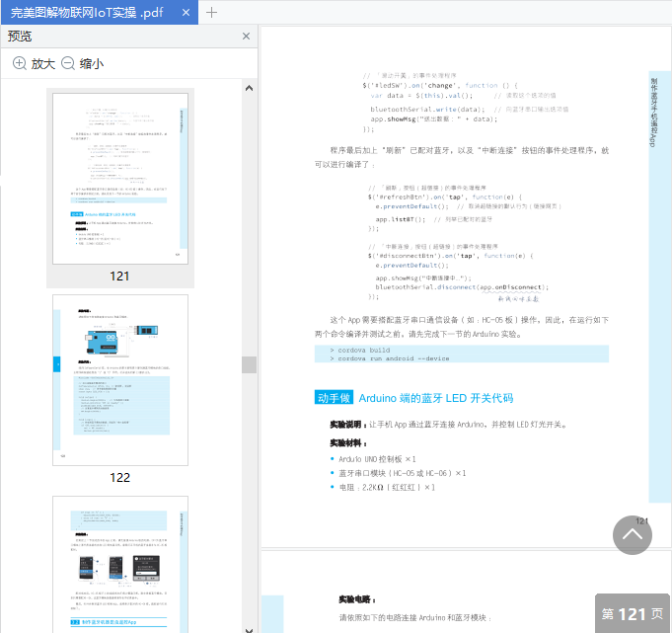Click the preview scrollbar up arrow
672x633 pixels.
coord(249,88)
